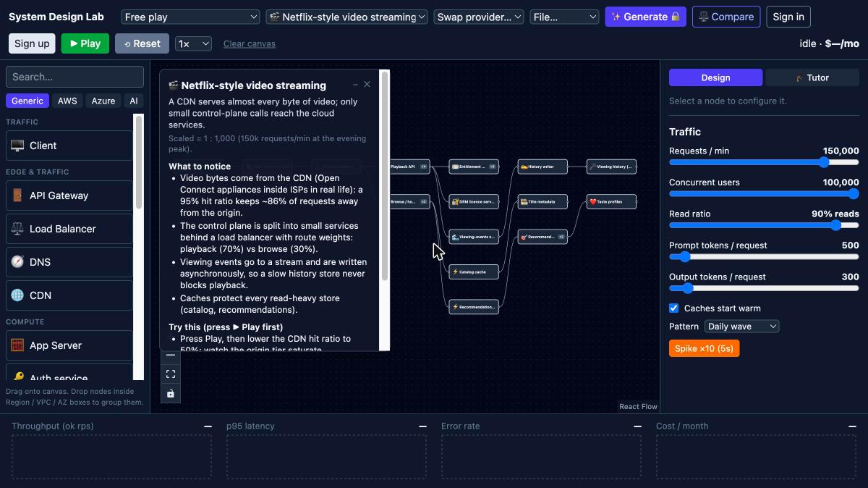This screenshot has width=868, height=488.
Task: Uncheck the Caches start warm checkbox
Action: tap(674, 308)
